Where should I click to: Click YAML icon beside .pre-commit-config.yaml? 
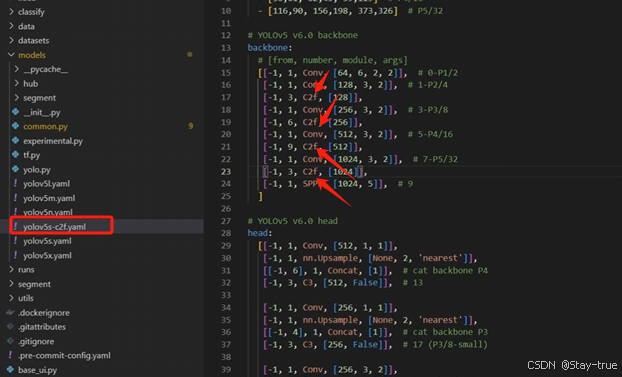coord(10,355)
